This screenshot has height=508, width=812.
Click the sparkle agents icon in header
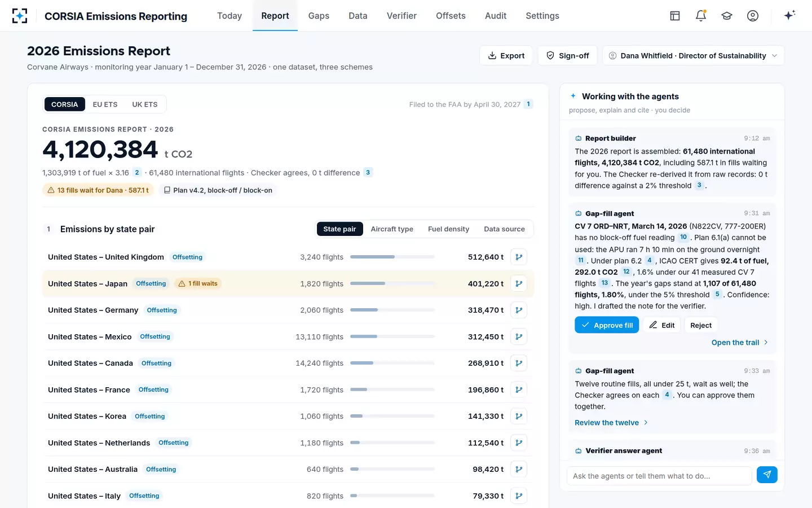(789, 15)
